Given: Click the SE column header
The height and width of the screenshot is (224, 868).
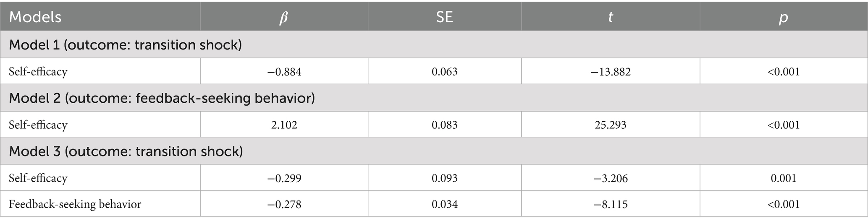Looking at the screenshot, I should point(444,17).
